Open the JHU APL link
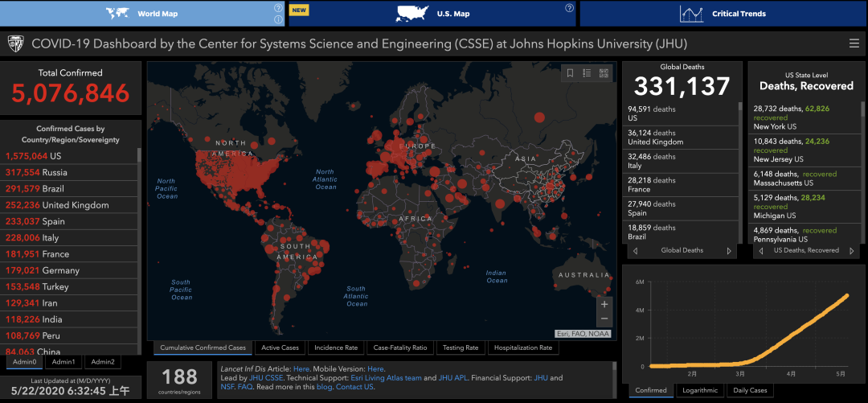868x403 pixels. 452,378
